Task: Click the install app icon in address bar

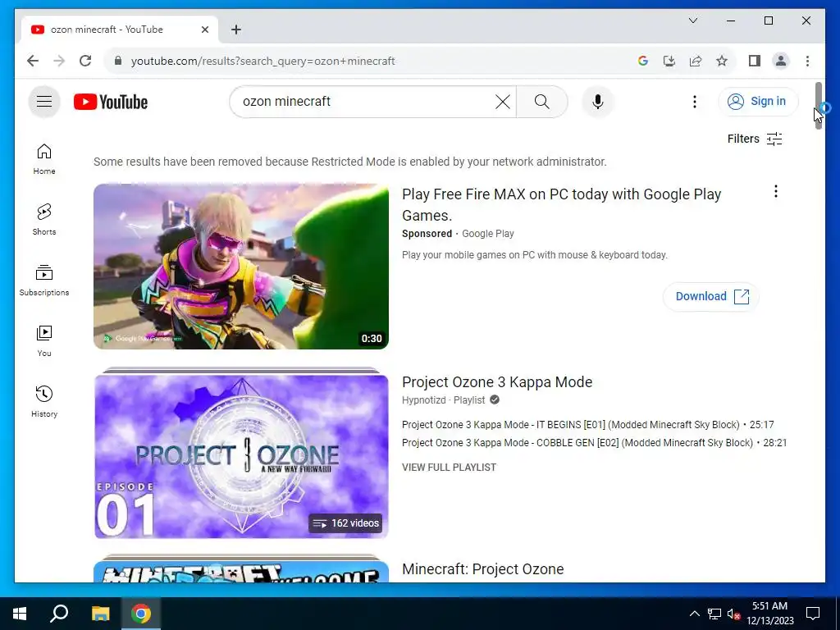Action: coord(669,61)
